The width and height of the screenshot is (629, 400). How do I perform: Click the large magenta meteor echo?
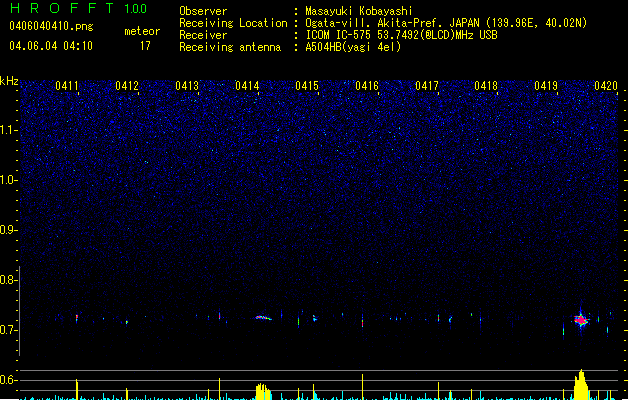[x=581, y=320]
